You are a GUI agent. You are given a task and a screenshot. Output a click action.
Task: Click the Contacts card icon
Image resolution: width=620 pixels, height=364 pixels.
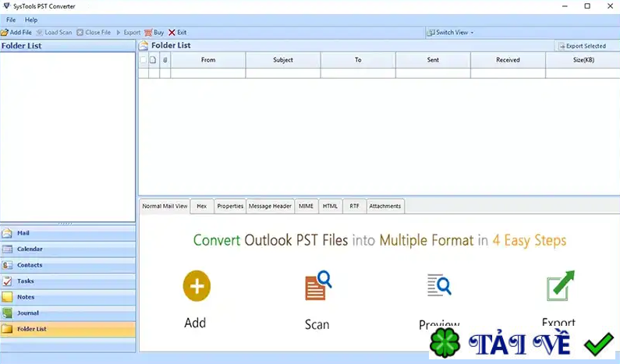[7, 265]
